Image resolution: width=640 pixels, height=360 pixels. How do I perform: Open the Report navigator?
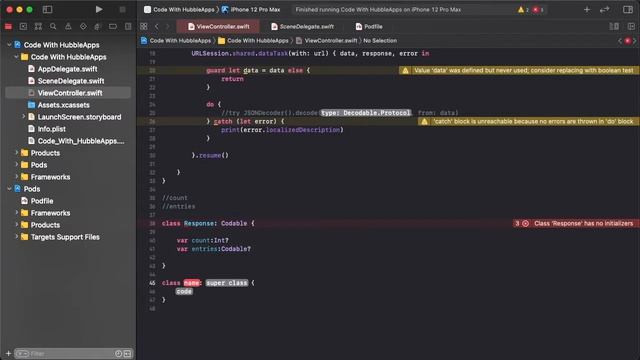pos(128,27)
